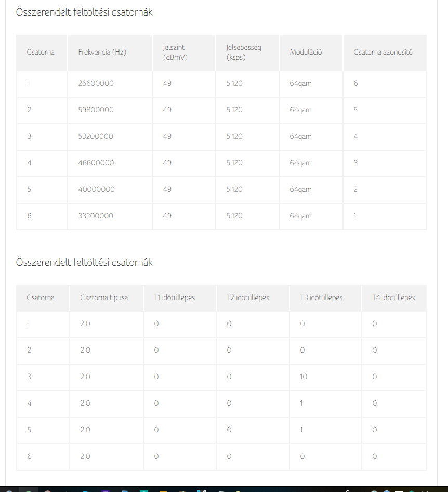The height and width of the screenshot is (492, 448).
Task: Select the frequency cell 33200000
Action: point(96,216)
